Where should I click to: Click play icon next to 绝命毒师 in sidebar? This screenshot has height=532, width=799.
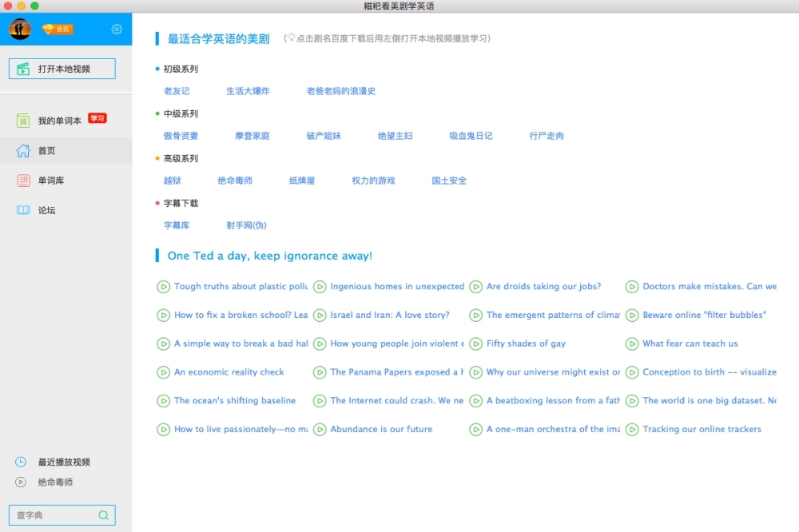21,482
